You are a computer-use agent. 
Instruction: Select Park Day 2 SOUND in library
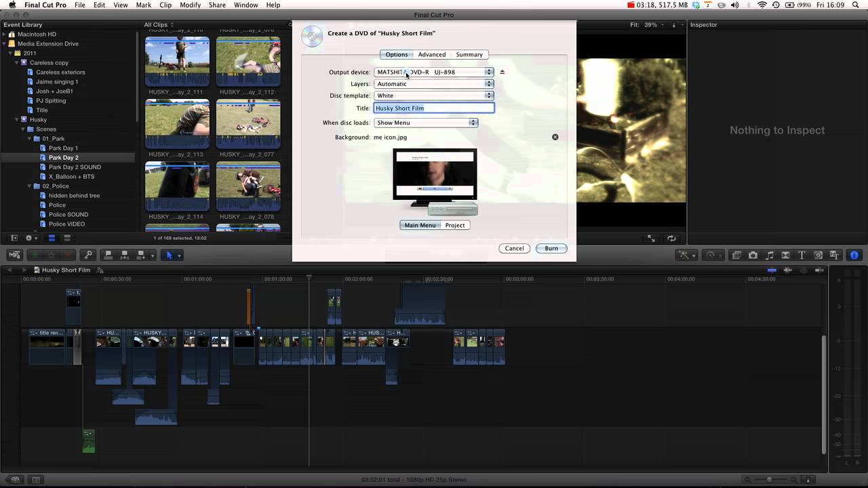tap(75, 167)
